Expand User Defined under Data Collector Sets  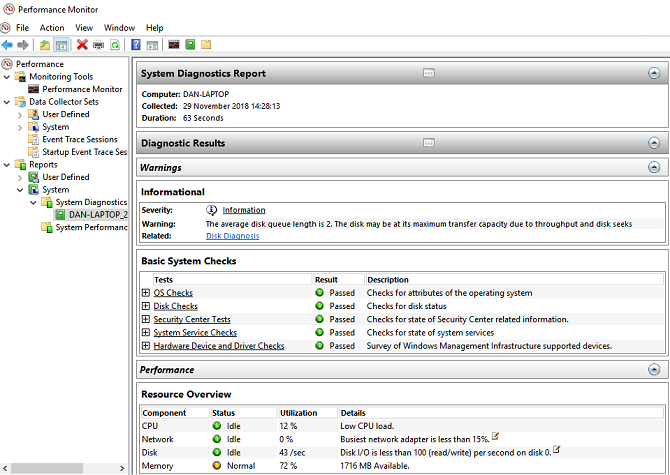click(20, 115)
